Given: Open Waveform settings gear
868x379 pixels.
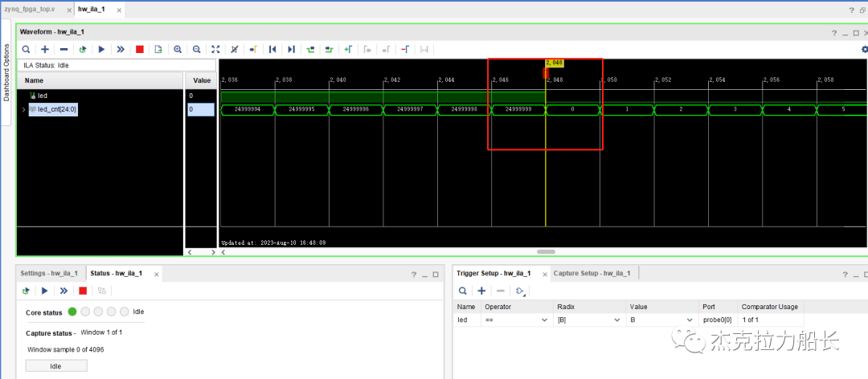Looking at the screenshot, I should pos(864,49).
